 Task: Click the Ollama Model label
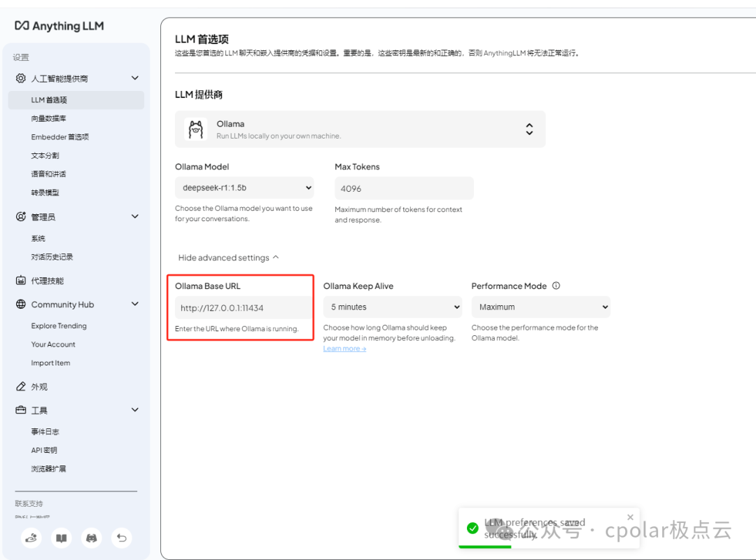(x=202, y=167)
